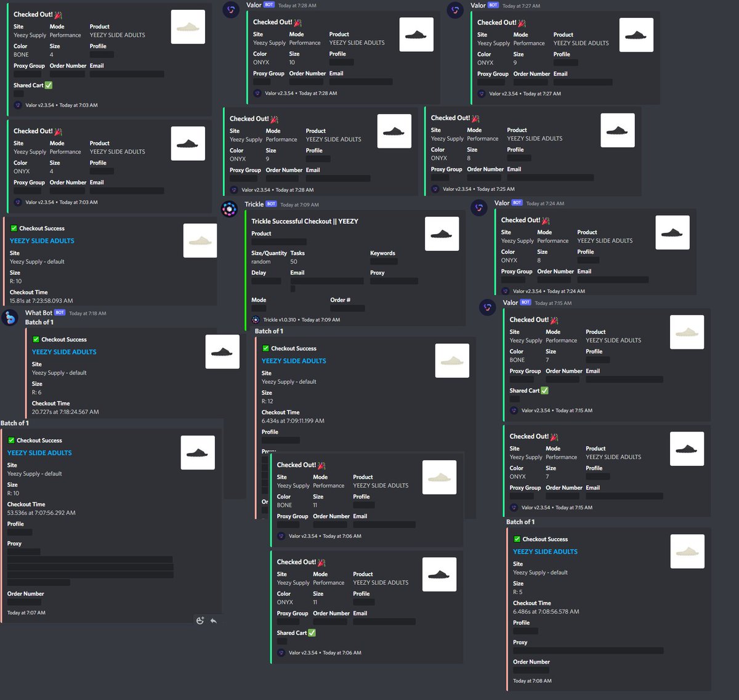
Task: Click Tasks value '50' in Trickle card
Action: [x=294, y=262]
